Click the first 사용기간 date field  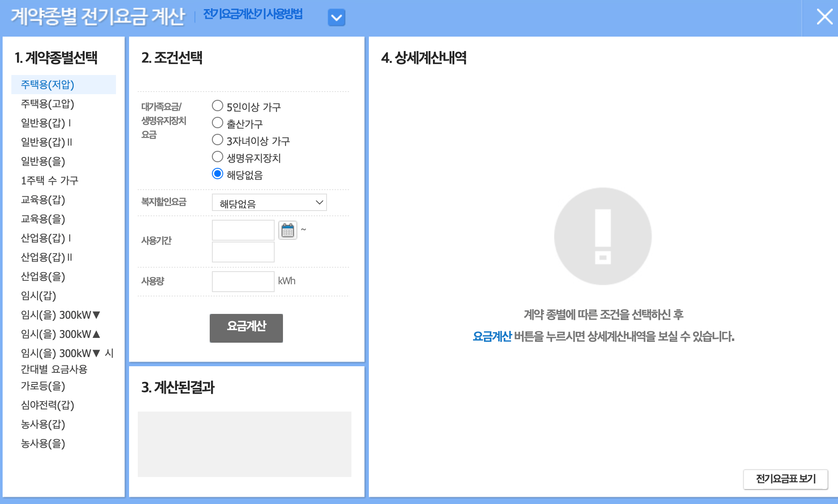pos(242,230)
